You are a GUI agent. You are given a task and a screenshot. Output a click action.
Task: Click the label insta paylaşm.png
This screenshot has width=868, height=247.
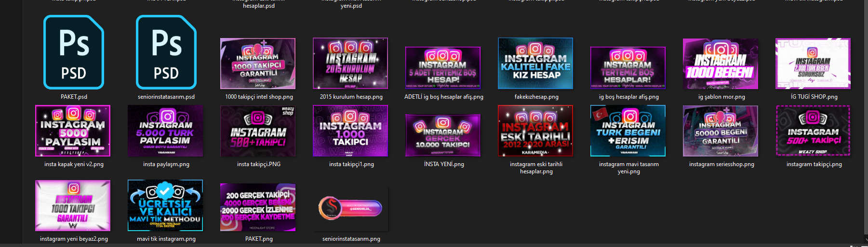pyautogui.click(x=166, y=164)
